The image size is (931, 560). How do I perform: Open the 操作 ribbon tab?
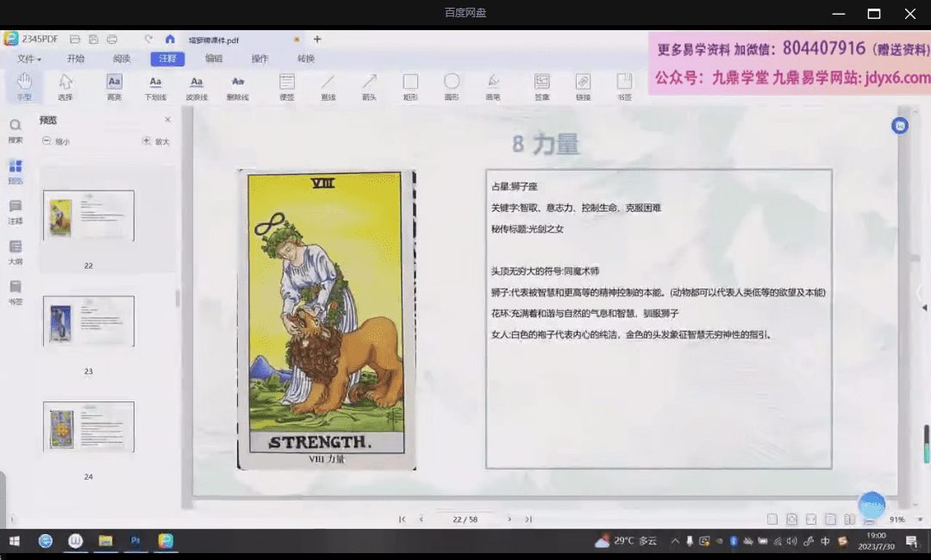259,59
